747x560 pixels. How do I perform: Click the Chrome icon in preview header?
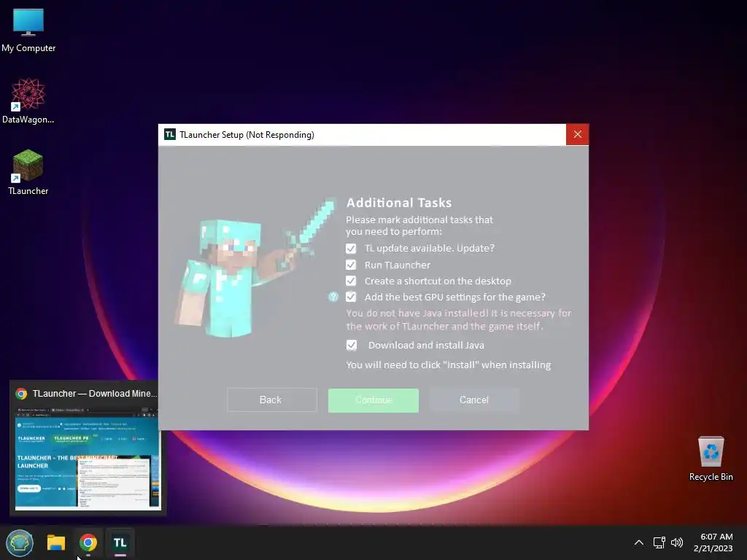(21, 394)
